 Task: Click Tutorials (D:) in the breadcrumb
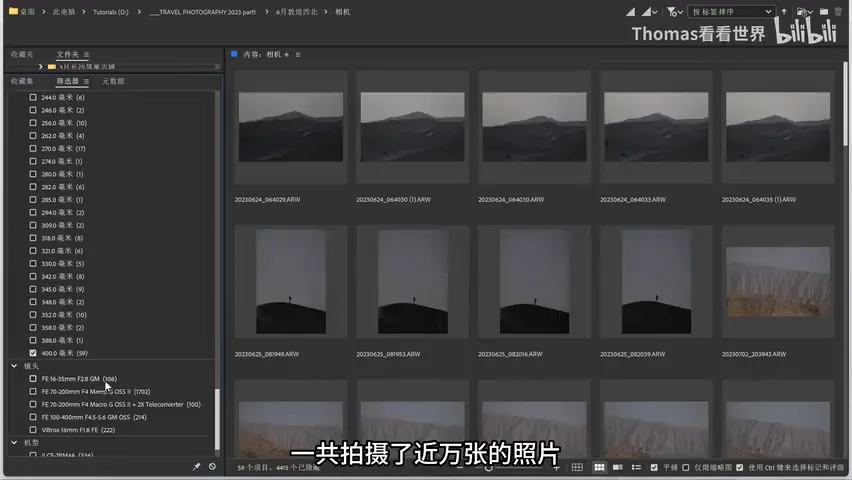point(111,11)
